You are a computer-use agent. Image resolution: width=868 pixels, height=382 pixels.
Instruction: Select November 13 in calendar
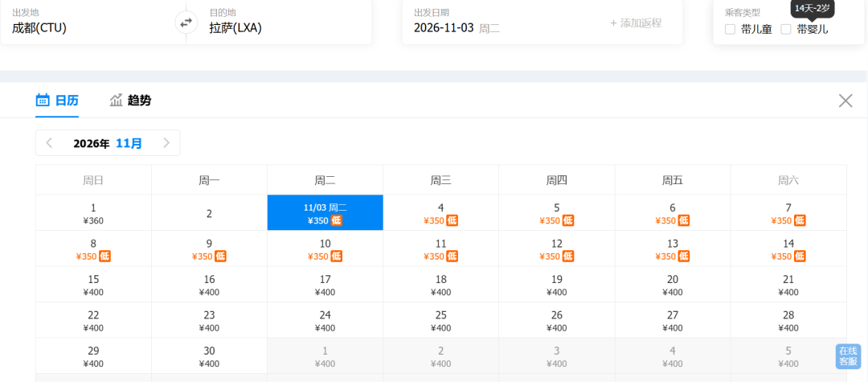coord(673,249)
